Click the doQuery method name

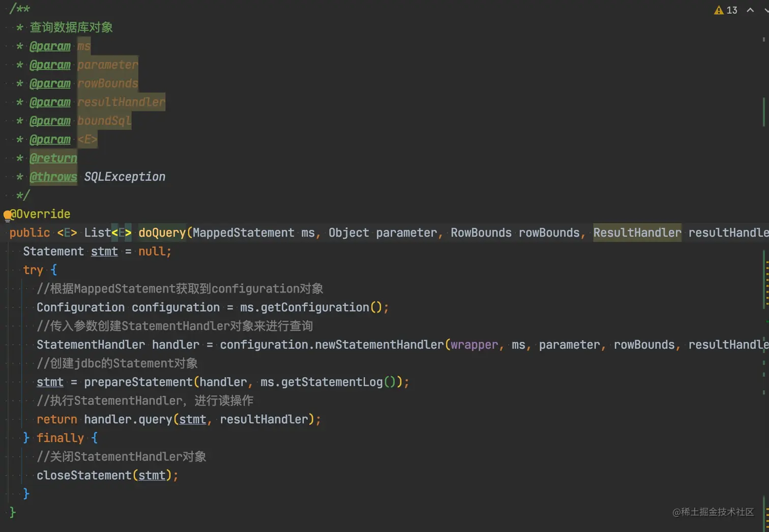pos(162,233)
